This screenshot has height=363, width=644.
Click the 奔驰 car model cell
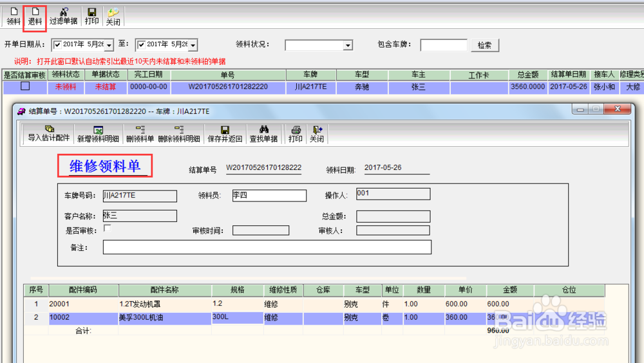pyautogui.click(x=362, y=87)
